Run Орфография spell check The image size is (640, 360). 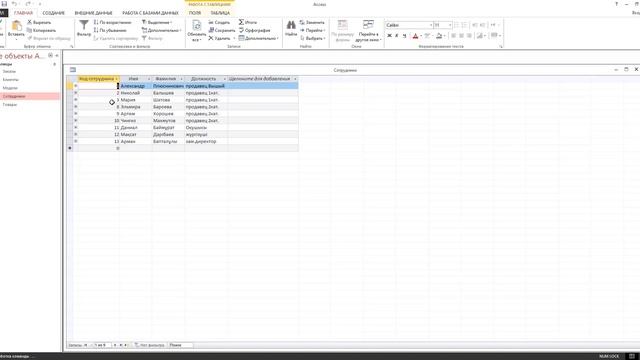255,30
